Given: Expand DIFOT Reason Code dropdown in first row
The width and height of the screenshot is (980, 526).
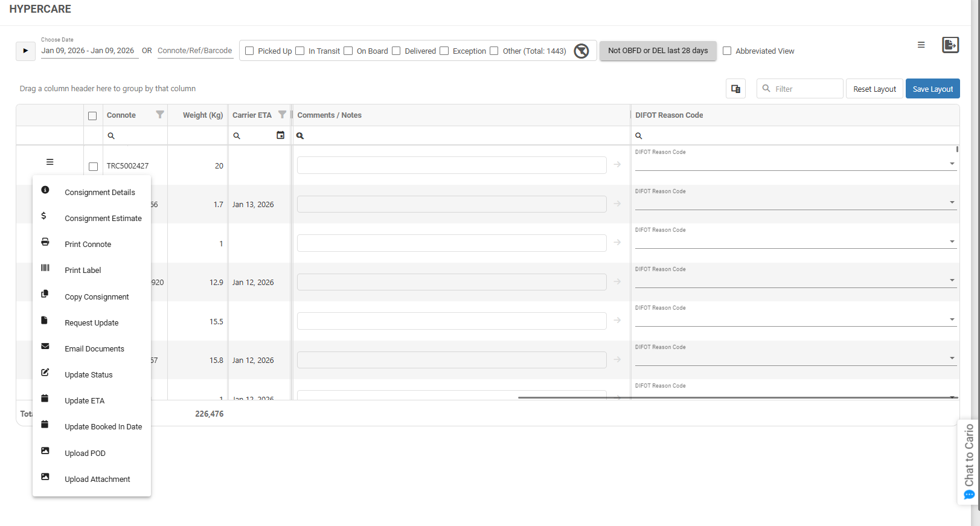Looking at the screenshot, I should pyautogui.click(x=952, y=164).
